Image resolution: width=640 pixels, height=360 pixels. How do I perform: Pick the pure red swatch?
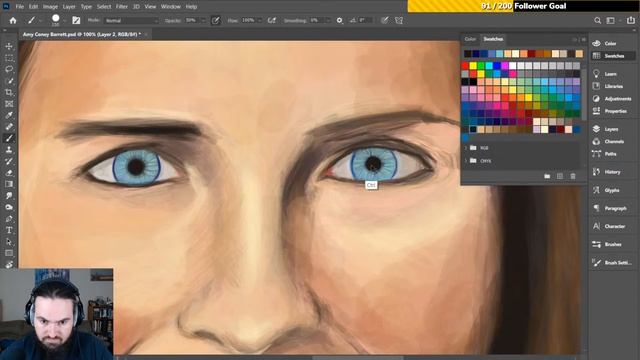[465, 66]
